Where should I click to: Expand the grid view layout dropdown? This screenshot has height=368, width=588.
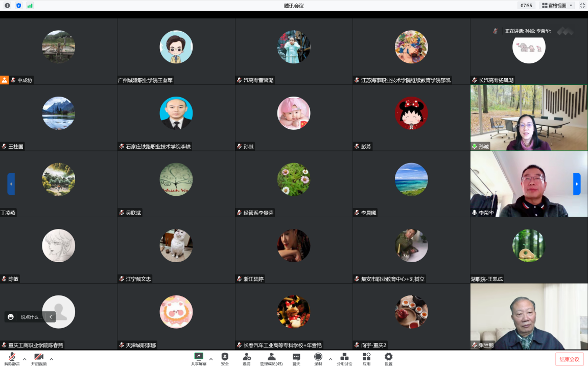557,6
